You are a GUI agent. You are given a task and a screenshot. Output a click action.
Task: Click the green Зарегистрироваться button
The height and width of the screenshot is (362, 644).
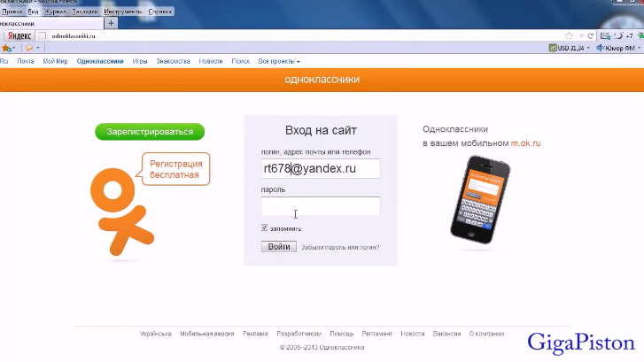150,132
